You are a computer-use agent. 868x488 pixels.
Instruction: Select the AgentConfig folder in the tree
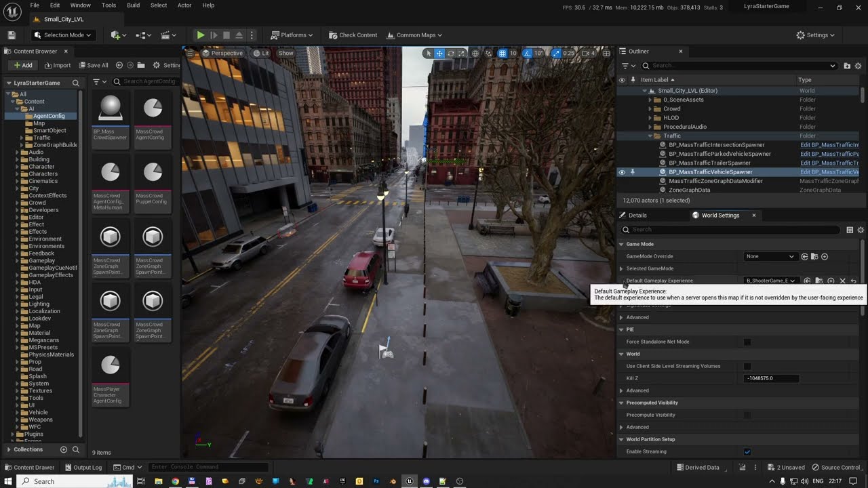[49, 116]
